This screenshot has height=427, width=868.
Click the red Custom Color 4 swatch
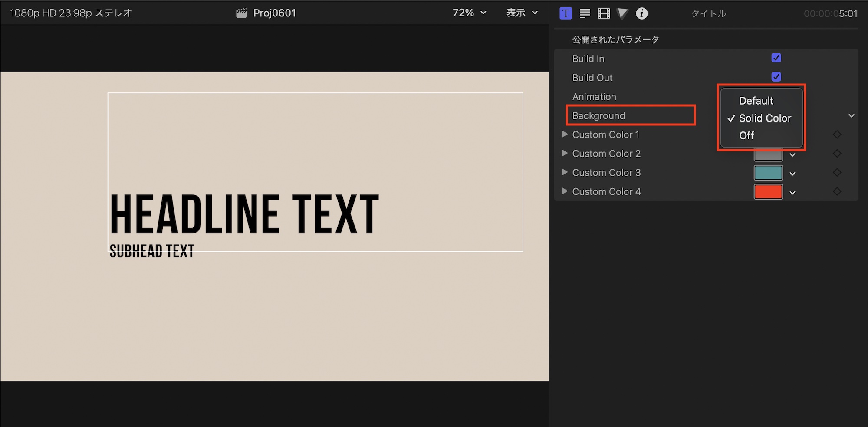(768, 191)
